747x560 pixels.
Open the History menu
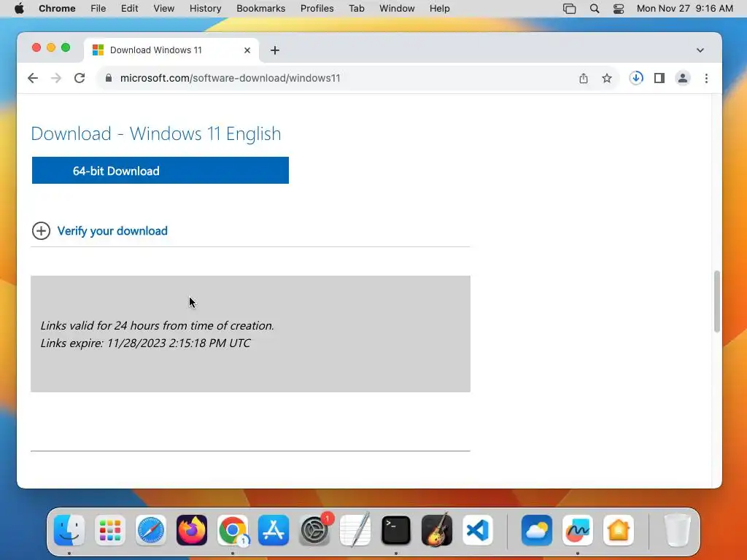pos(205,8)
